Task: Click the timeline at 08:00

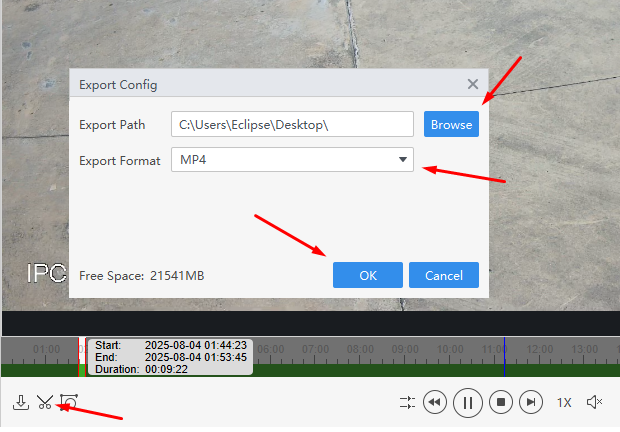Action: pos(360,349)
